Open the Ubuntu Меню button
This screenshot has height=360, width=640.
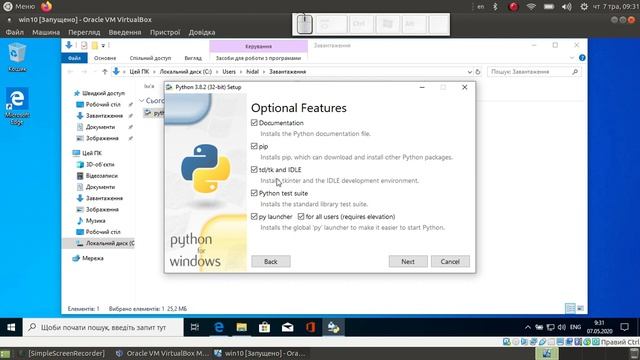point(19,7)
